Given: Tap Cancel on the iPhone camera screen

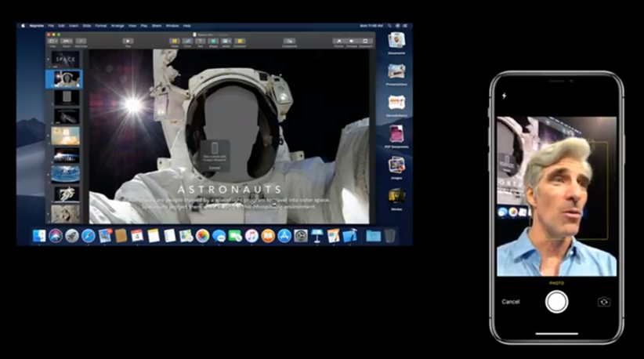Looking at the screenshot, I should click(511, 302).
